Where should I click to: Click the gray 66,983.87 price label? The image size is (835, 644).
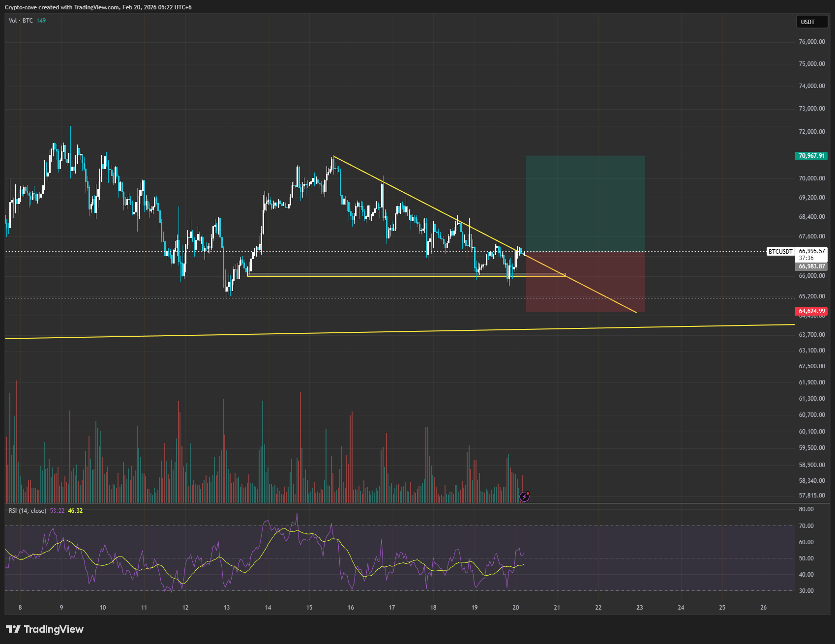point(811,266)
